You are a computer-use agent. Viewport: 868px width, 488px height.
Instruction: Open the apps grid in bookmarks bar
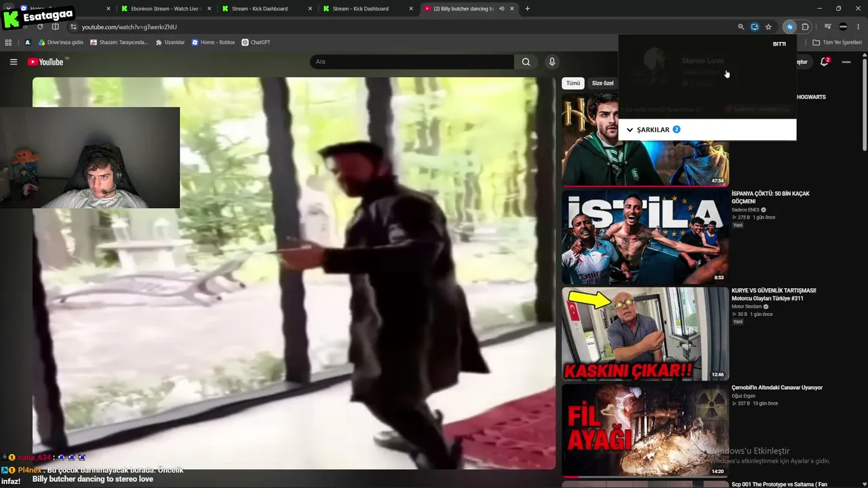8,42
